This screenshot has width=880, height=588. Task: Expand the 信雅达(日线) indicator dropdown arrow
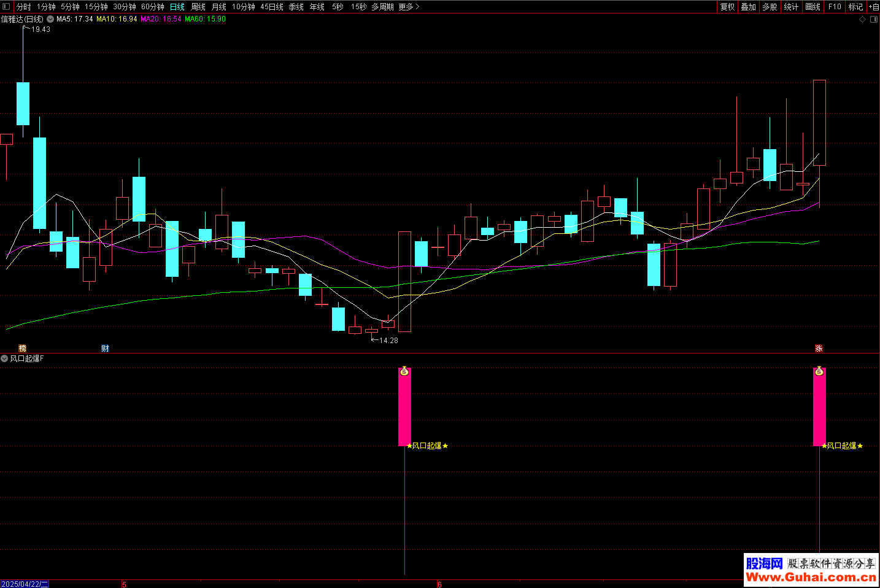tap(50, 19)
